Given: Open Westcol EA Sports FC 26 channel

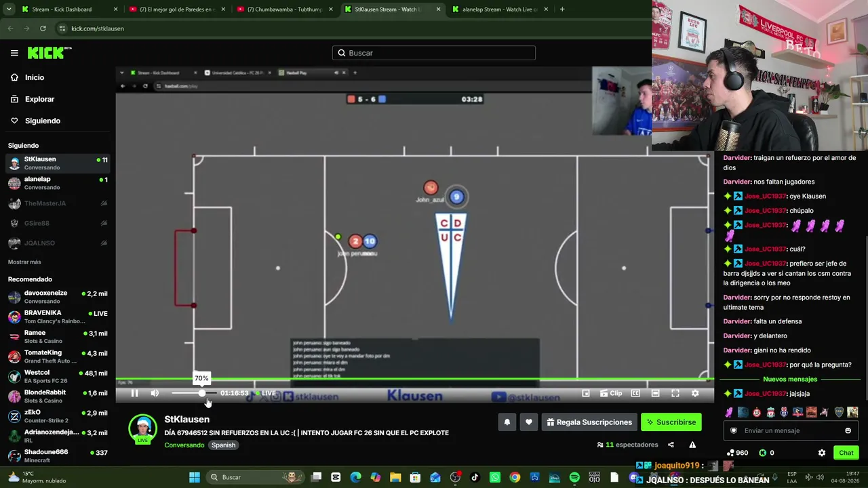Looking at the screenshot, I should 57,376.
